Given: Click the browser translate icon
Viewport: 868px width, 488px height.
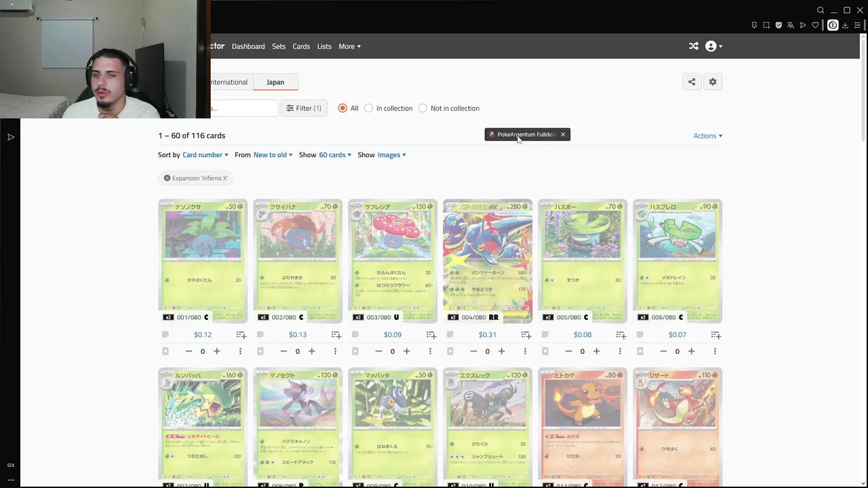Looking at the screenshot, I should 791,25.
